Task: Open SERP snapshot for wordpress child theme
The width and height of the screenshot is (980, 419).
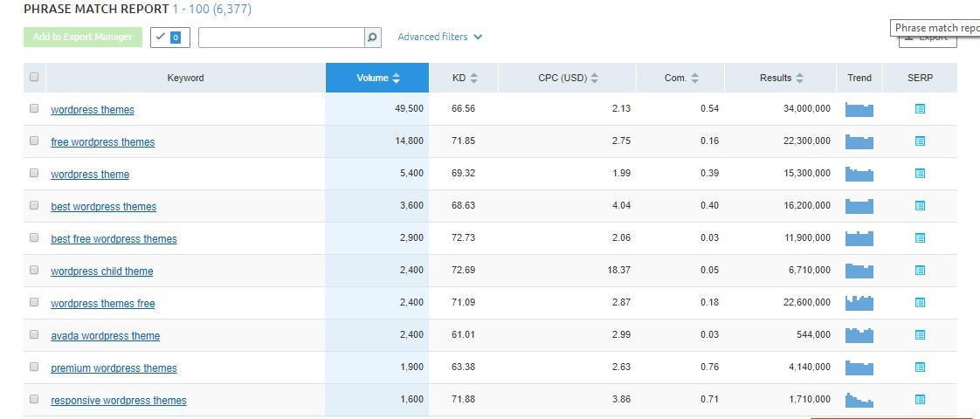Action: click(x=920, y=271)
